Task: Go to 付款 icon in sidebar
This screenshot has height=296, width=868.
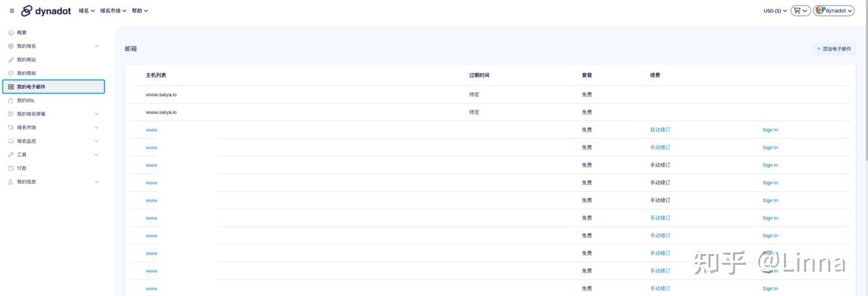Action: point(11,168)
